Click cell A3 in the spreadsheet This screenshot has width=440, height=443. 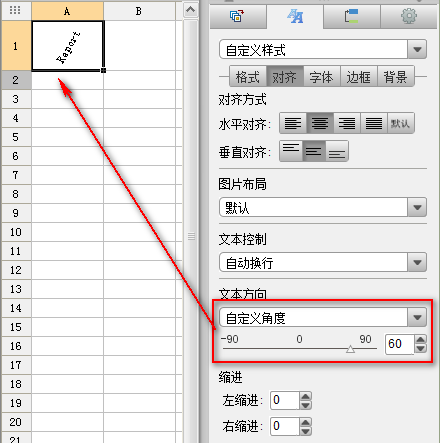(x=68, y=99)
